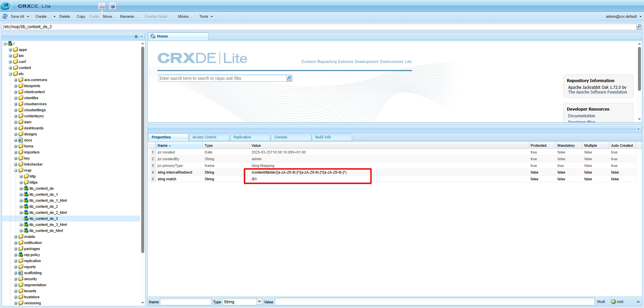Image resolution: width=644 pixels, height=308 pixels.
Task: Click the docs node page icon
Action: (x=20, y=140)
